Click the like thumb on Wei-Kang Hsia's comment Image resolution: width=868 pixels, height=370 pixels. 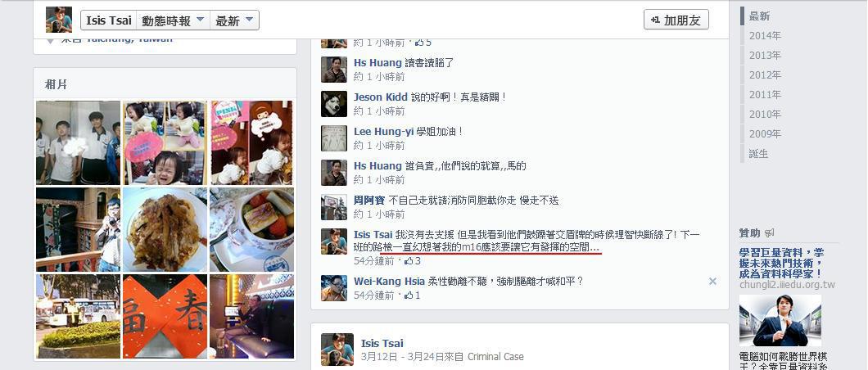[409, 296]
